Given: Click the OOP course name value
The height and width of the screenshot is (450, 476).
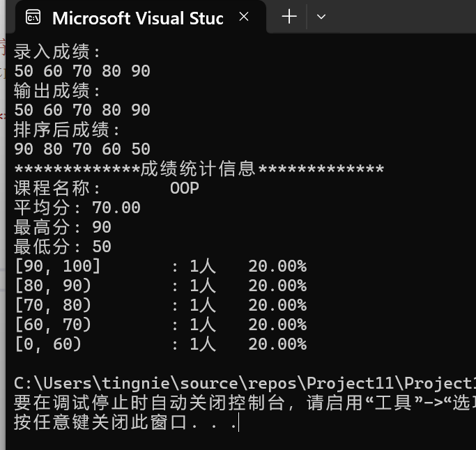Looking at the screenshot, I should 185,188.
